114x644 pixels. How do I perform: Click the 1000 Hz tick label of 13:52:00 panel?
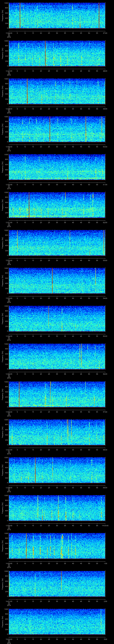click(6, 231)
